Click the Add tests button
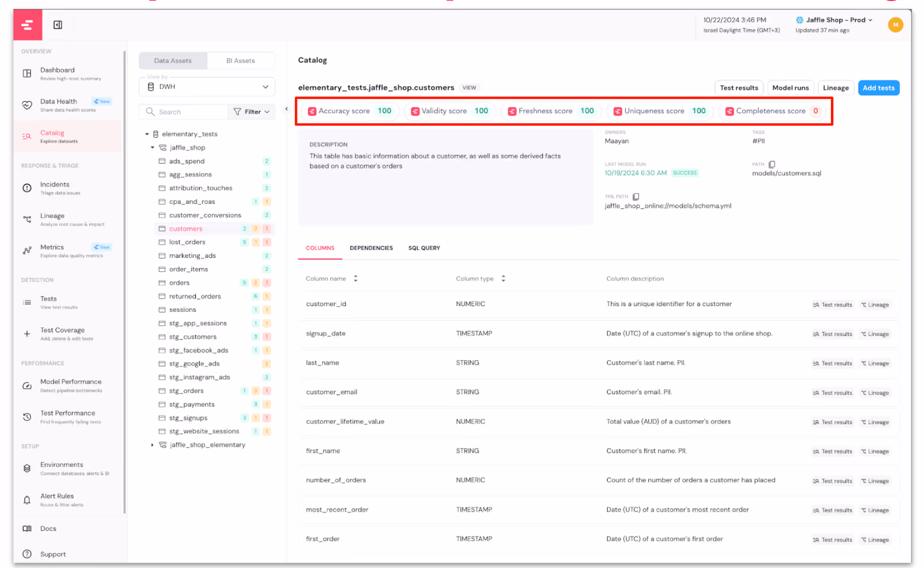The width and height of the screenshot is (924, 568). 879,88
